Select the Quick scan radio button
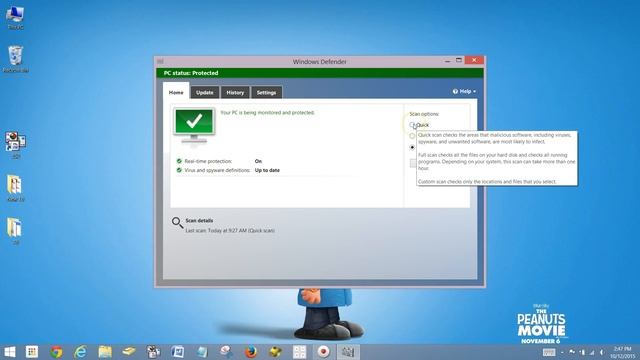640x360 pixels. [x=412, y=124]
